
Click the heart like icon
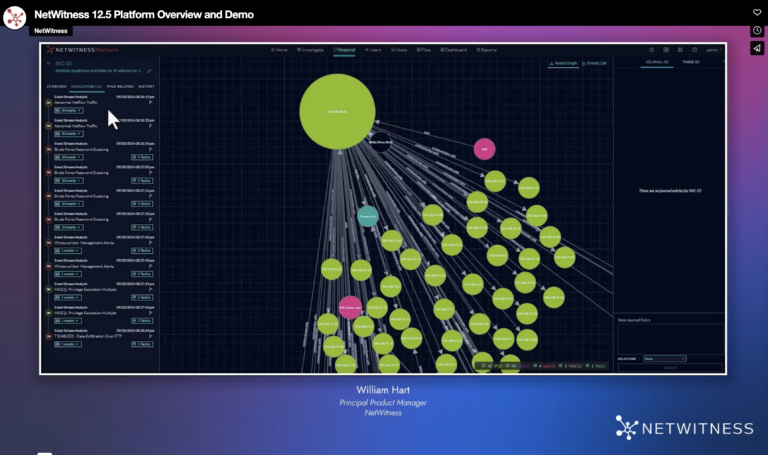click(757, 13)
